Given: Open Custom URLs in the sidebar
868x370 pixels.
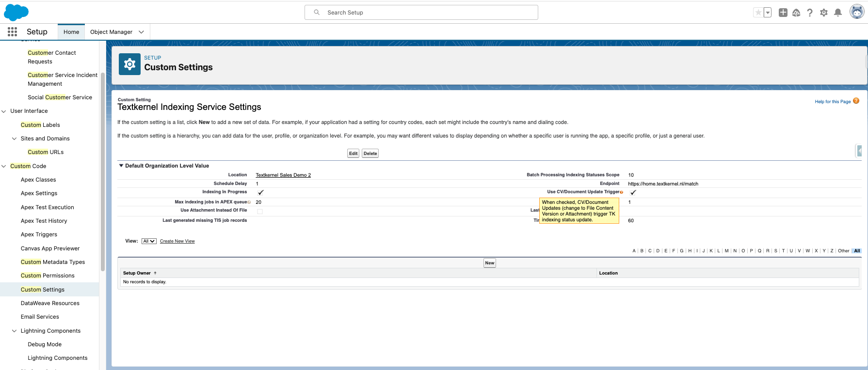Looking at the screenshot, I should pyautogui.click(x=46, y=152).
